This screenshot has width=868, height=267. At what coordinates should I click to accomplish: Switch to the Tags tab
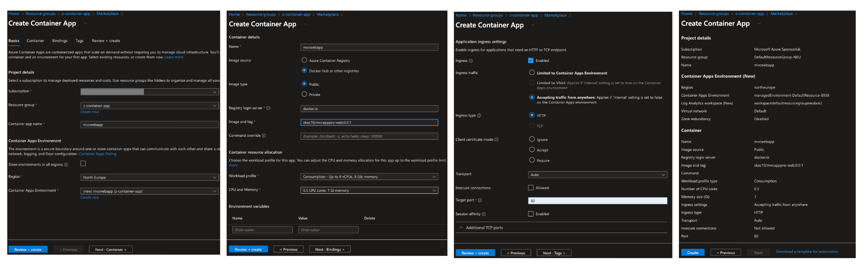(x=79, y=41)
